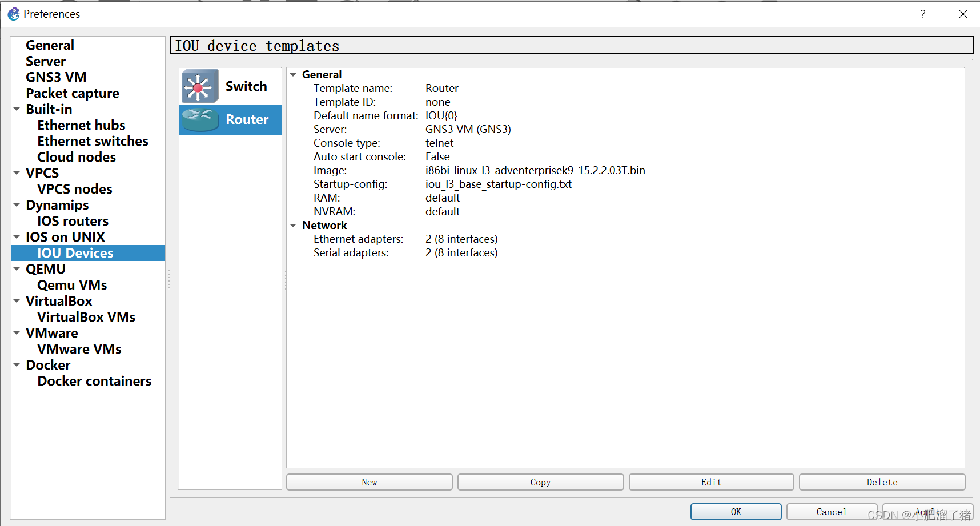Click the telnet console type value

click(439, 143)
